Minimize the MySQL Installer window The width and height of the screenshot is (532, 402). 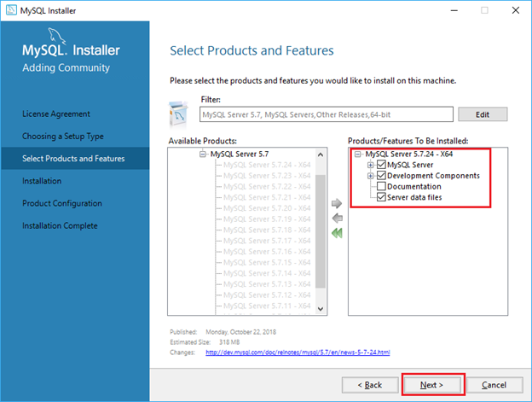click(454, 10)
